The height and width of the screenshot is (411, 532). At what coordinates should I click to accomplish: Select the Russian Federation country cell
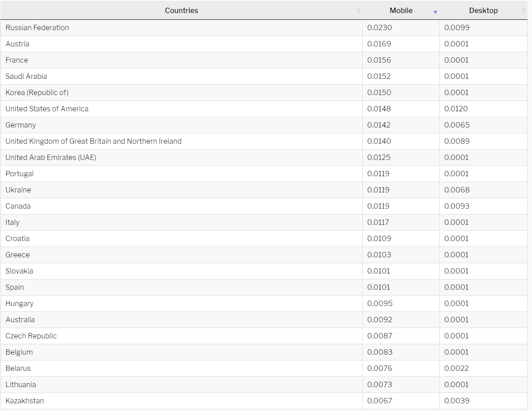[37, 27]
